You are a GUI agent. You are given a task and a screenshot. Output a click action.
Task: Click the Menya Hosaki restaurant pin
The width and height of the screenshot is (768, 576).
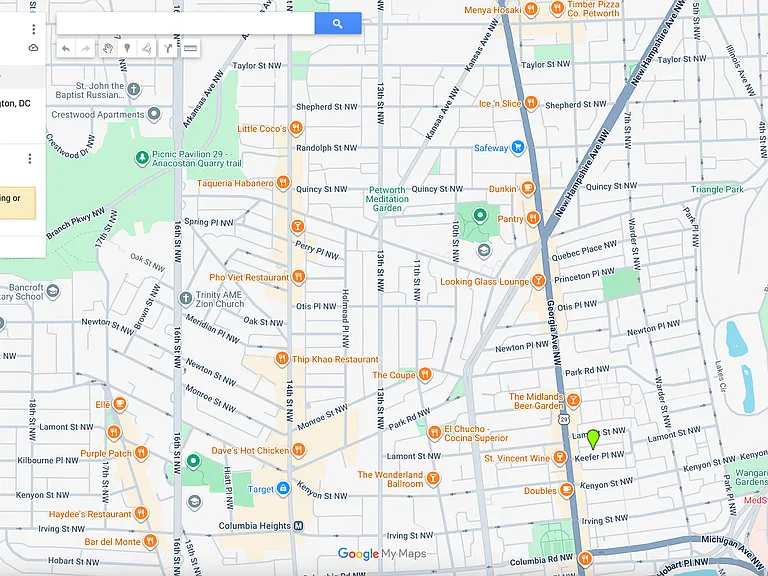[530, 9]
